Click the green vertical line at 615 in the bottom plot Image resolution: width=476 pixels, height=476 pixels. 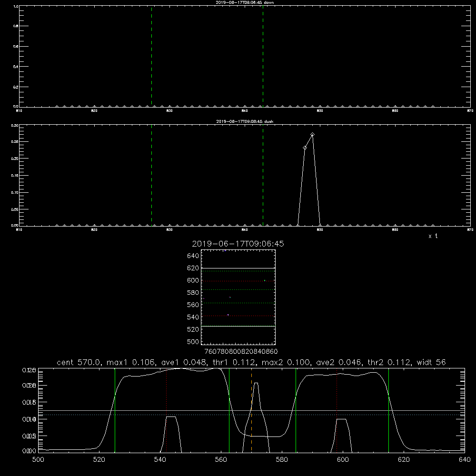pos(388,410)
